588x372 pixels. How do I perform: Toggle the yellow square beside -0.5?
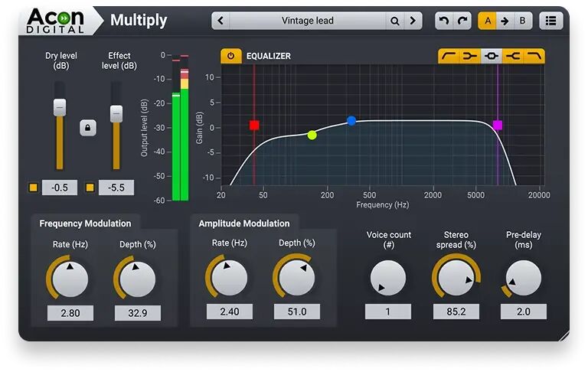[x=34, y=188]
